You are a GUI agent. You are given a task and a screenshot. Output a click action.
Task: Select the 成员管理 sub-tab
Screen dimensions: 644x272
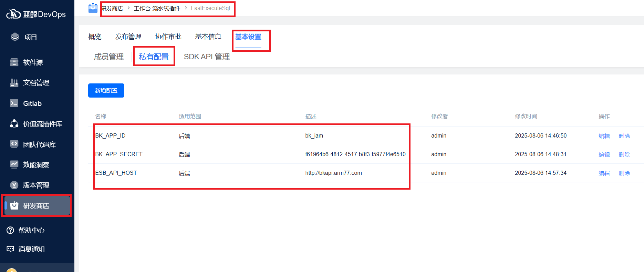coord(109,57)
